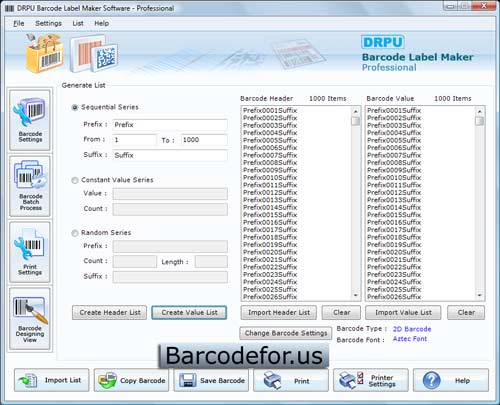The width and height of the screenshot is (500, 405).
Task: Click Import Value List button
Action: pyautogui.click(x=403, y=313)
